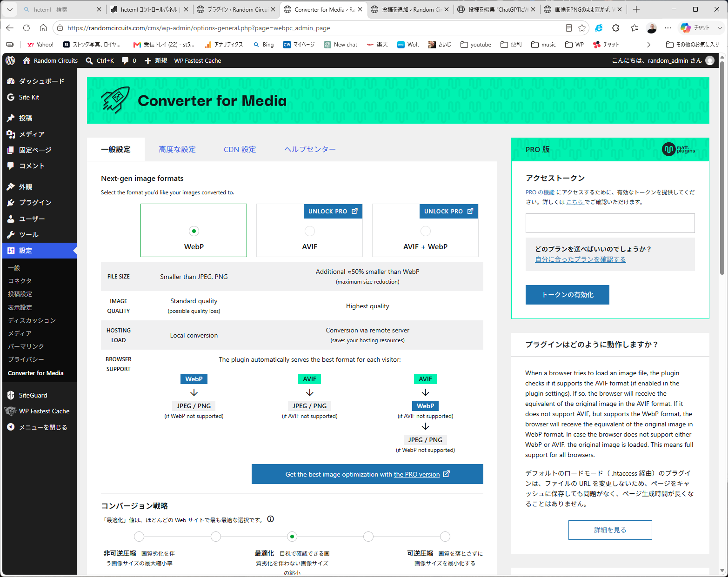Viewport: 728px width, 577px height.
Task: Select the AVIF format radio button
Action: 310,231
